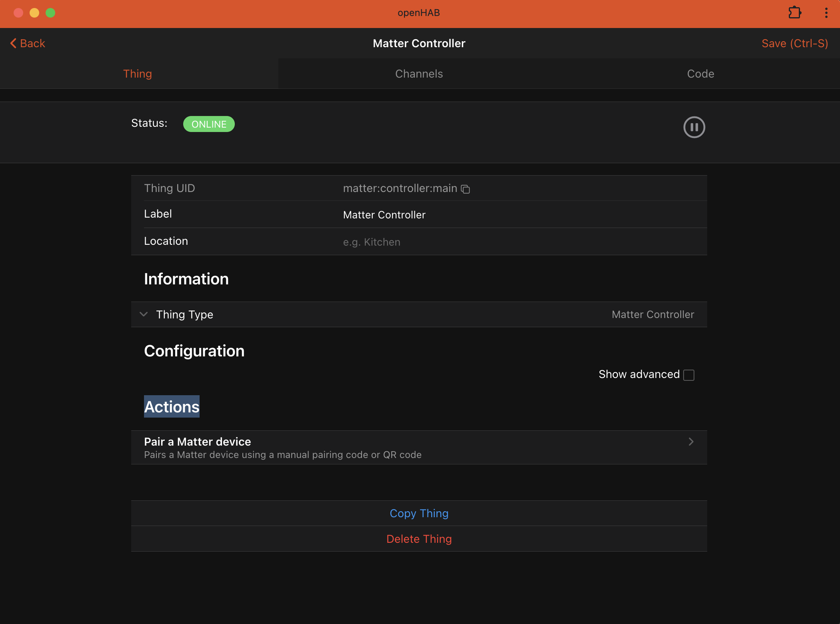Open the extensions puzzle icon
The image size is (840, 624).
[x=794, y=13]
